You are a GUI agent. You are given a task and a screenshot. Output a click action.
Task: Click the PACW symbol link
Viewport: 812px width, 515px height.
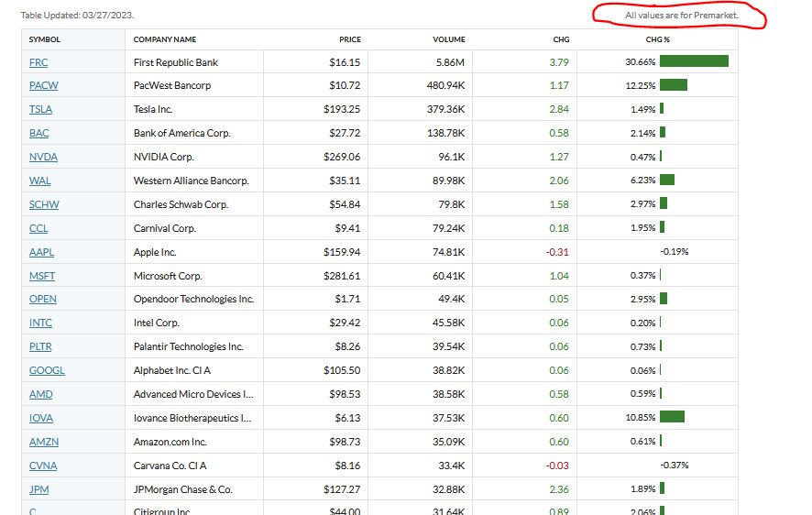pos(43,86)
